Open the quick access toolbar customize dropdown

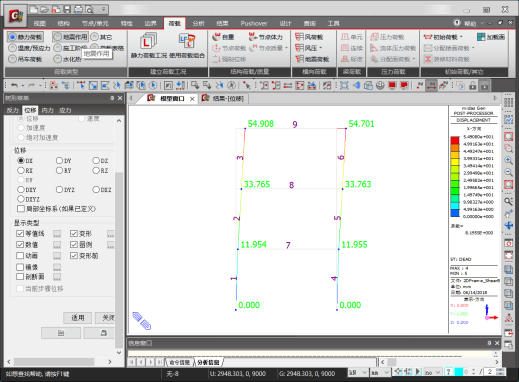coord(104,9)
